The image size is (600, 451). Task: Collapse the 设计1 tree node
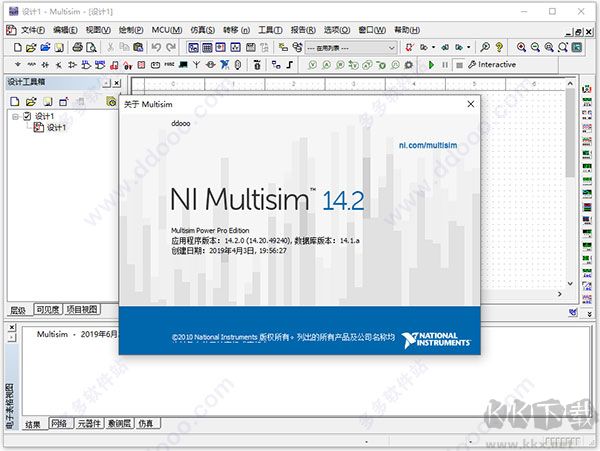tap(15, 116)
